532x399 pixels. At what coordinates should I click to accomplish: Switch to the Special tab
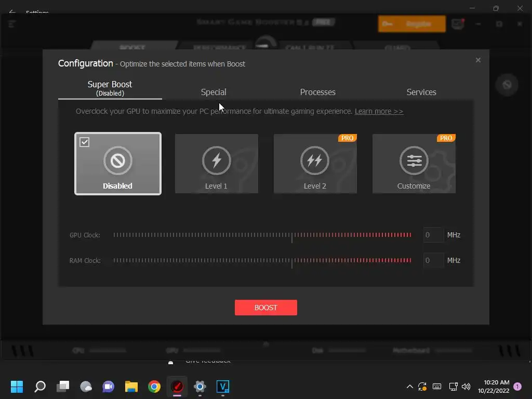pos(214,92)
